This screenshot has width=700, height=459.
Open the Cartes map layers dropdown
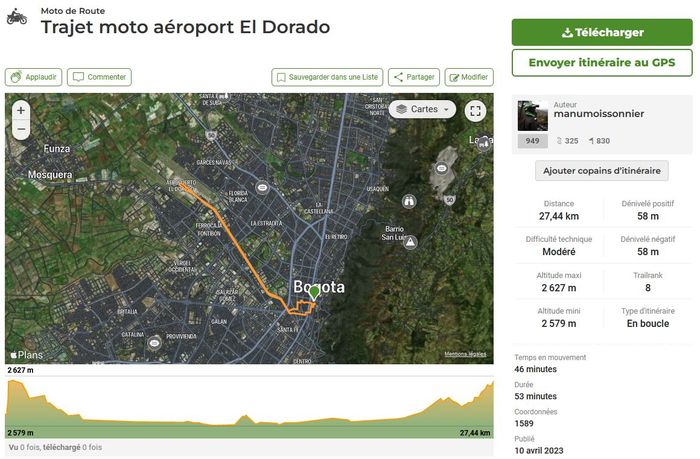(x=424, y=109)
